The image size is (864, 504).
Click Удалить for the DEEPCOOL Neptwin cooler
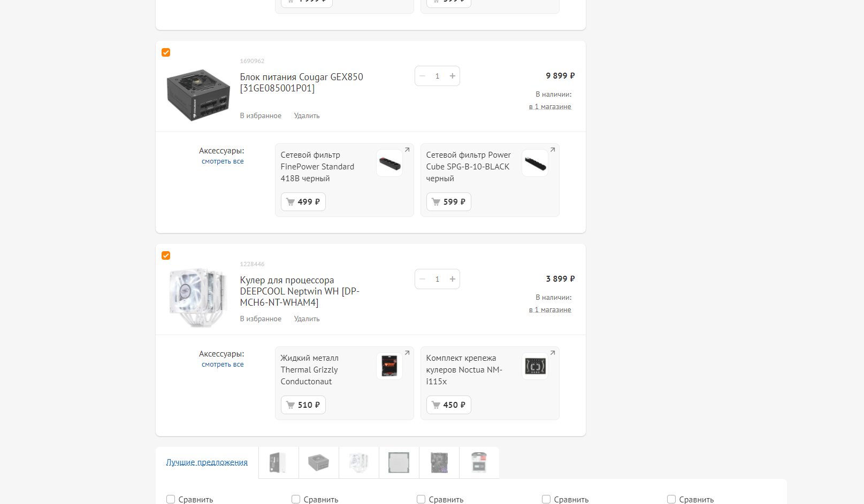[307, 319]
